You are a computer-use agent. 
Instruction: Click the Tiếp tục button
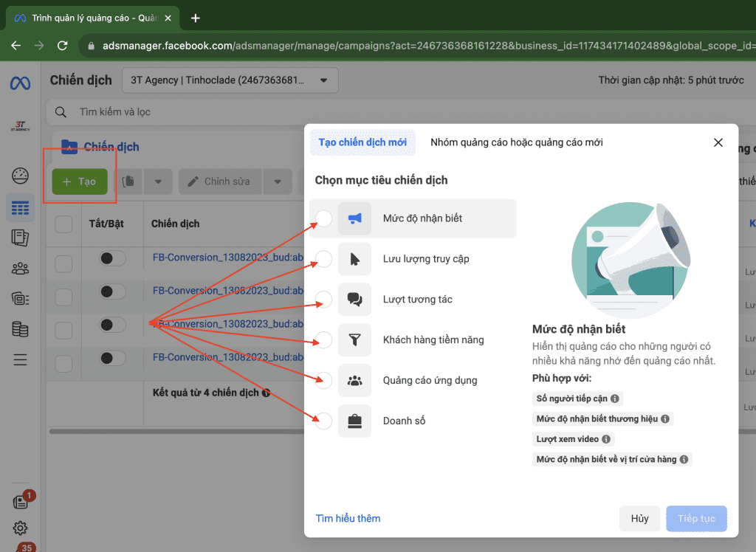696,519
